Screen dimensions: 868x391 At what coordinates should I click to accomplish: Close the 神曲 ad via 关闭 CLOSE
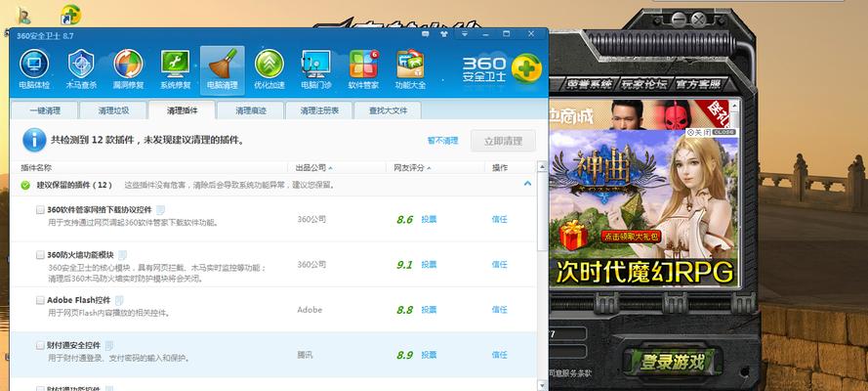710,132
